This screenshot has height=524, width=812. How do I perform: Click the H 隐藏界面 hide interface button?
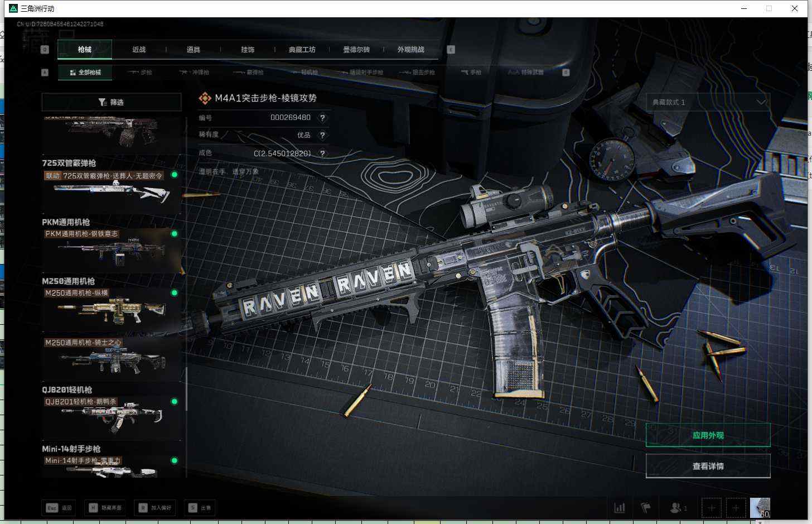pos(105,508)
